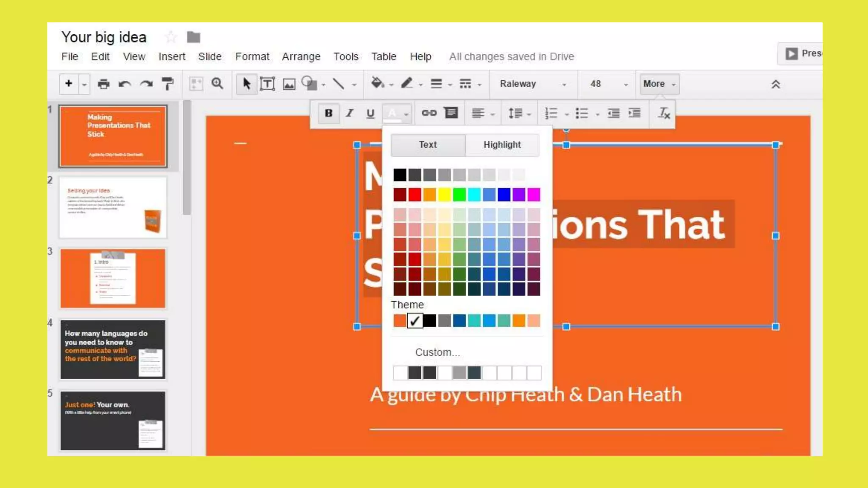Switch to the Highlight tab
868x488 pixels.
coord(502,145)
